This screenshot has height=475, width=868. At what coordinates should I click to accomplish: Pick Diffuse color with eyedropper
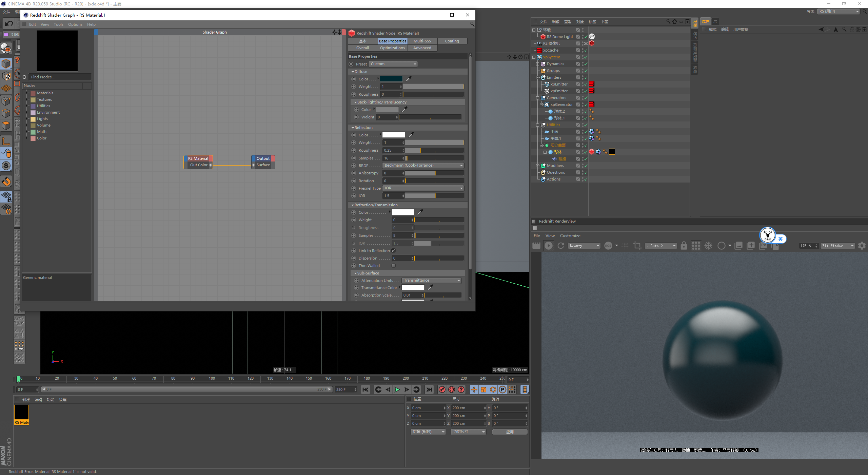[409, 79]
